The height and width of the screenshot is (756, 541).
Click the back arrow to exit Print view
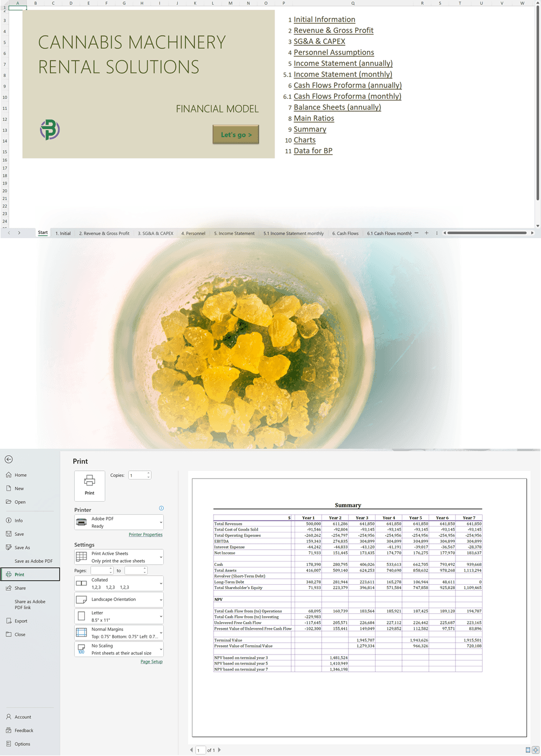(9, 460)
